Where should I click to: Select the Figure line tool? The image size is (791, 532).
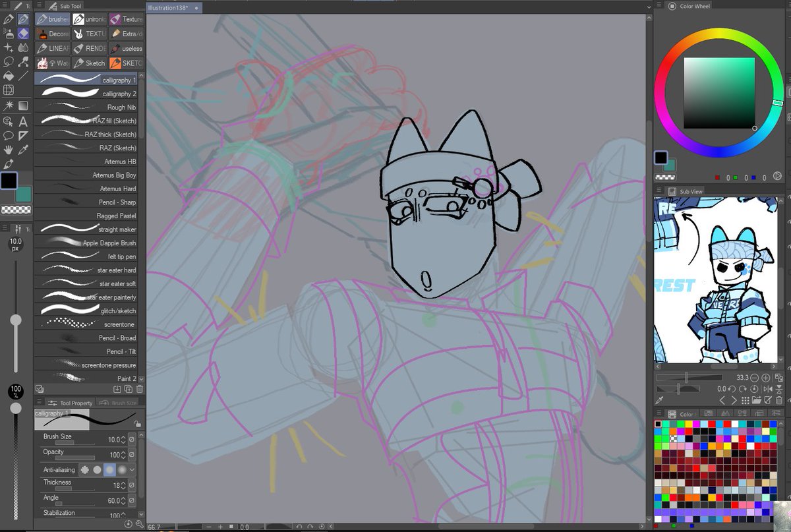22,76
